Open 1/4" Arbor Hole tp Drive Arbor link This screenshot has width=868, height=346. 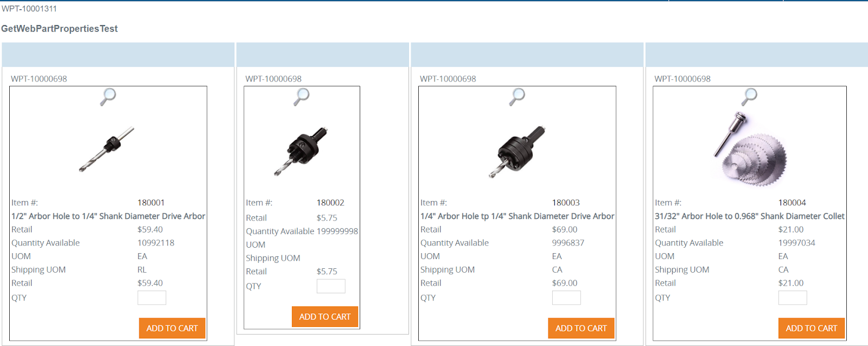(517, 216)
